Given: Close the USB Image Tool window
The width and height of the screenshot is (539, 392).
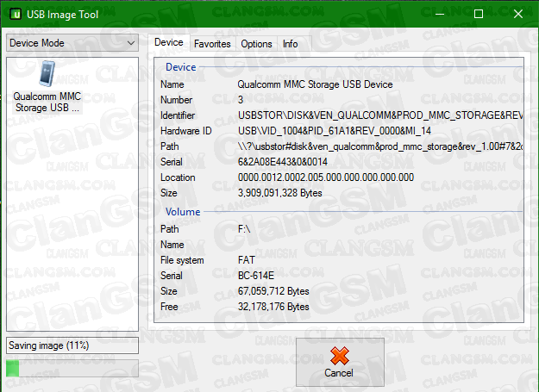Looking at the screenshot, I should coord(518,14).
